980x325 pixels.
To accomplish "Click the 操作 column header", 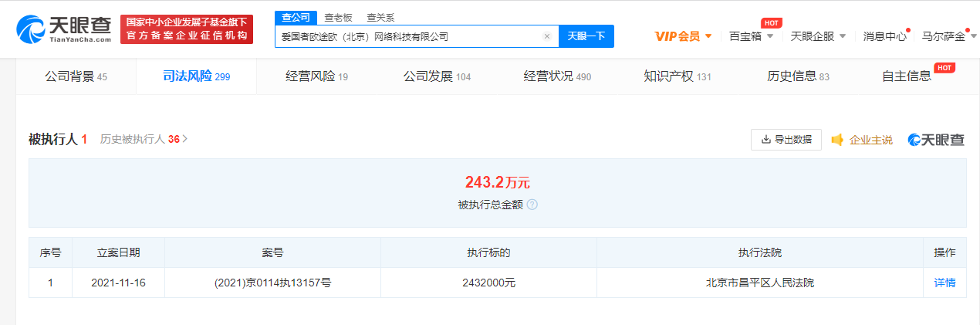I will [945, 253].
